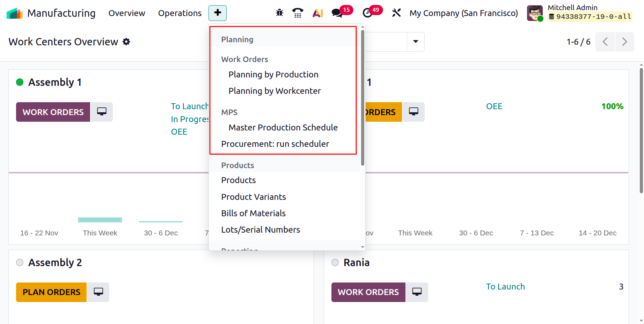
Task: Click Rania's To Launch link
Action: [x=505, y=287]
